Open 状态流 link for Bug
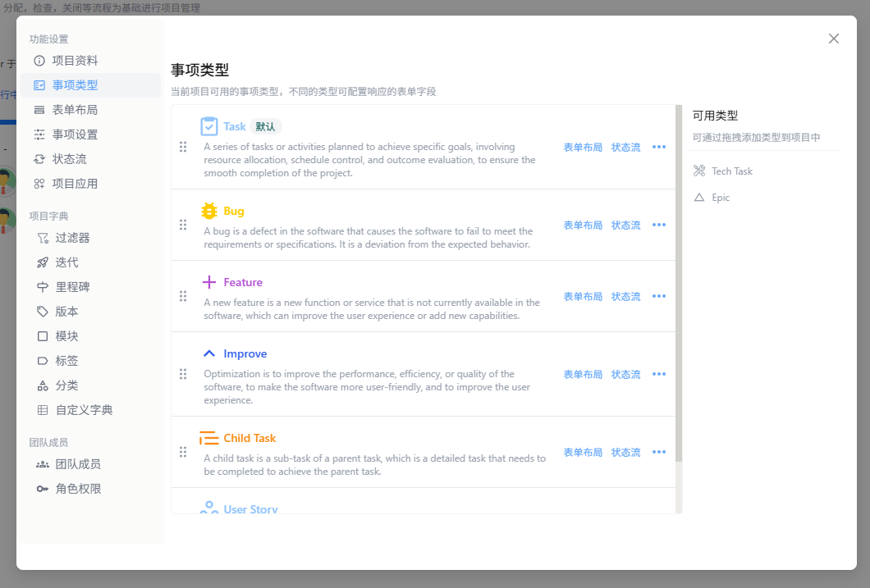 626,226
